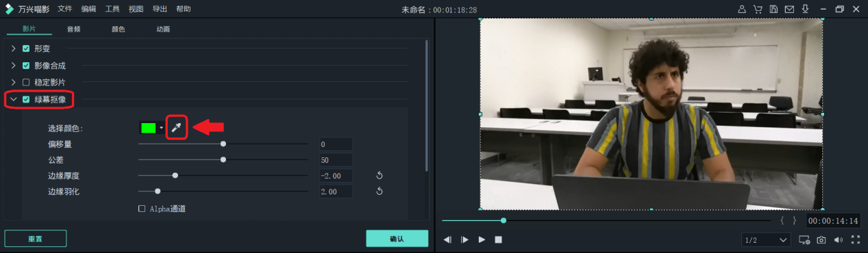Screen dimensions: 868x253
Task: Click the 边缘厚度 slider handle
Action: pos(175,176)
